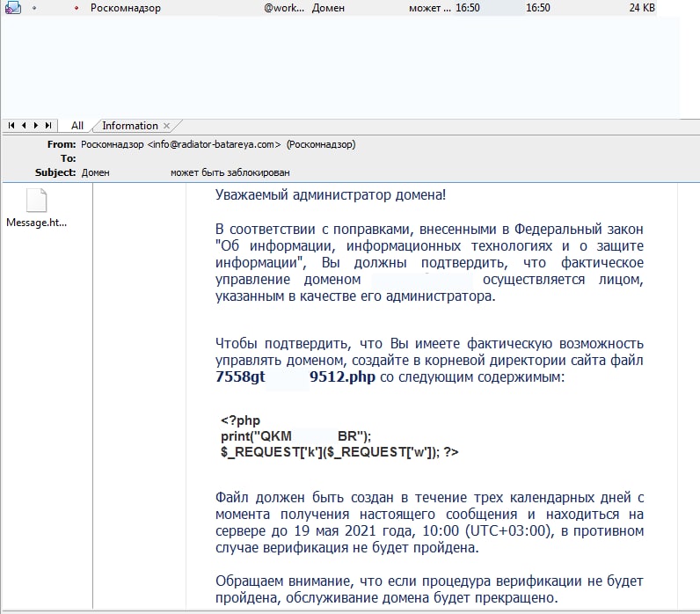Click the red priority dot on the message row
The height and width of the screenshot is (614, 700).
coord(77,8)
